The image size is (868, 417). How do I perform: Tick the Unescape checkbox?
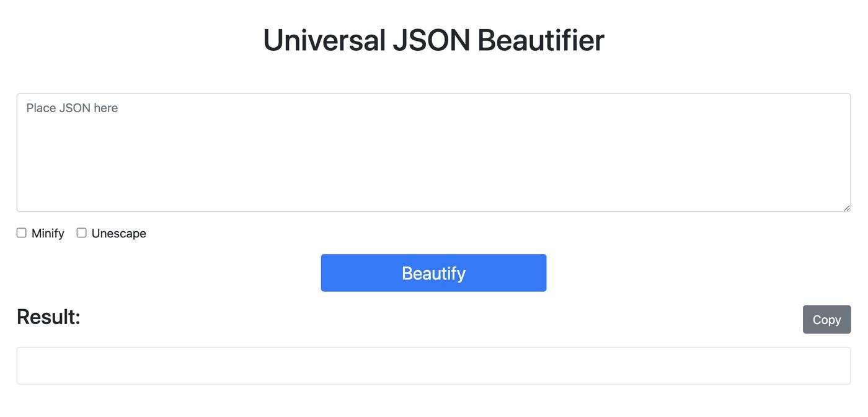(81, 233)
